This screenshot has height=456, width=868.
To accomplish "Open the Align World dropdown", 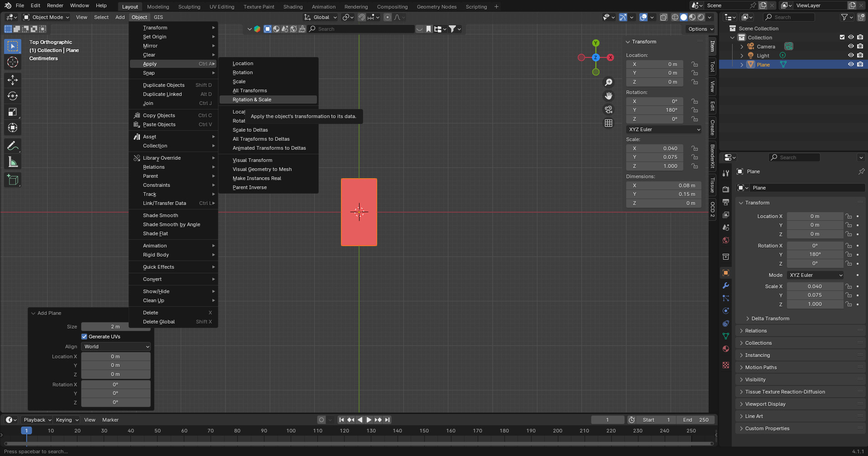I will 116,347.
